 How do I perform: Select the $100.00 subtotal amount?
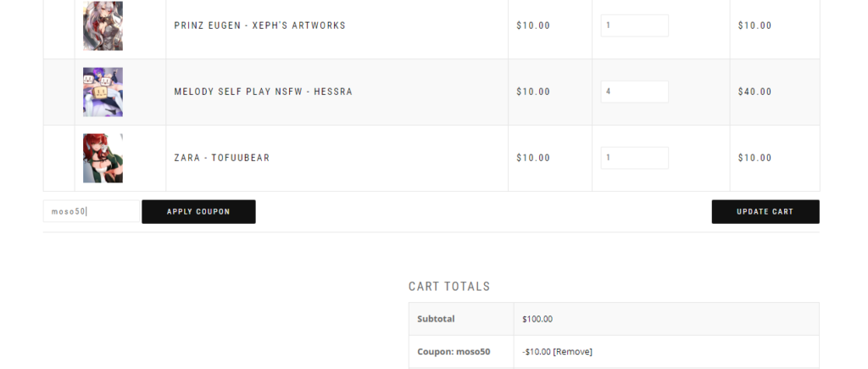(x=537, y=319)
